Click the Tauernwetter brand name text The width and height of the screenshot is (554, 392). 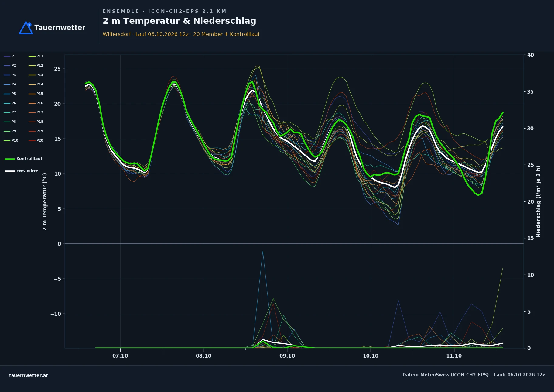tap(60, 28)
